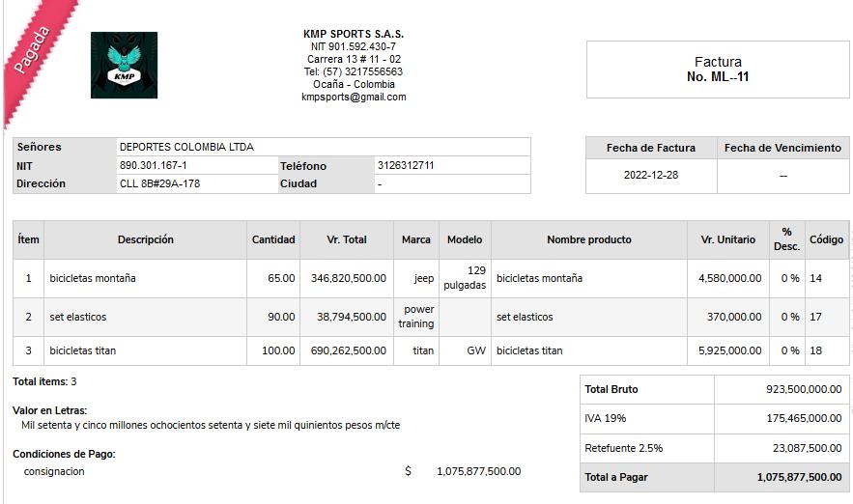Click the invoice date '2022-12-28'
This screenshot has height=504, width=853.
point(651,175)
